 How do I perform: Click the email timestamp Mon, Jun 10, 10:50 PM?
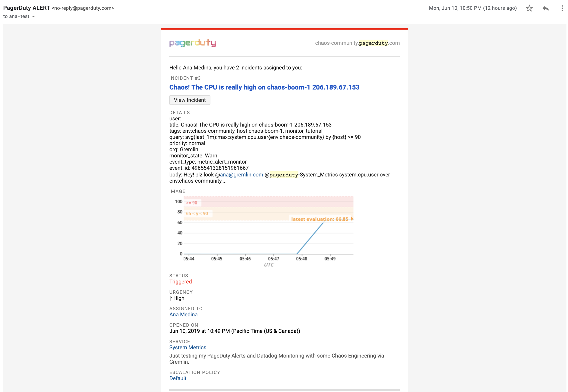point(473,8)
